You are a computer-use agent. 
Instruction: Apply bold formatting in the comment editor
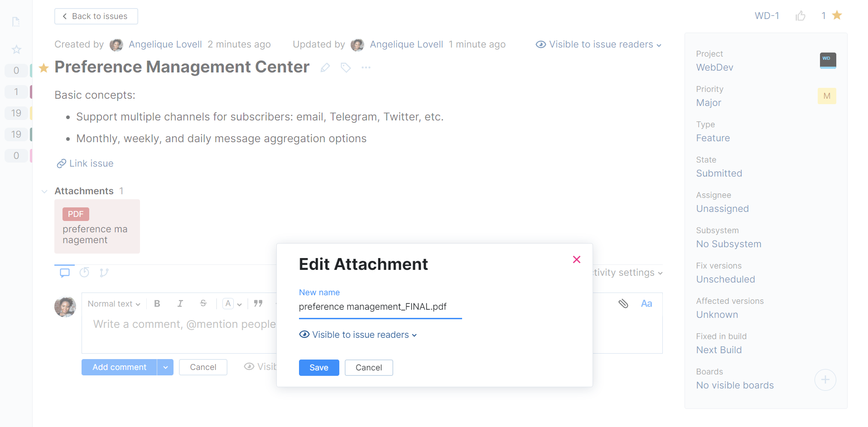[157, 303]
